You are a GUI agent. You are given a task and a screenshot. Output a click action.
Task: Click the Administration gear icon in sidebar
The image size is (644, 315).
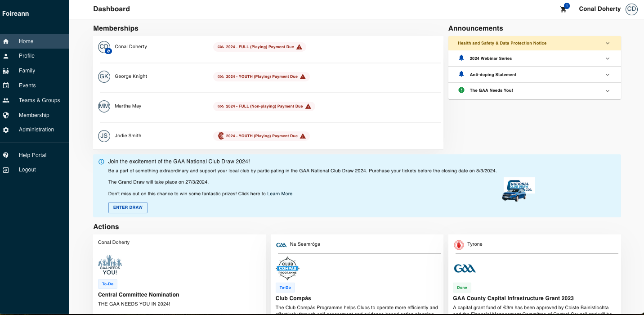[x=6, y=130]
